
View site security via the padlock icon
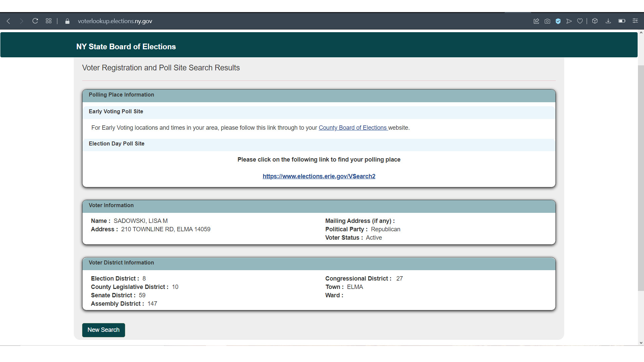click(67, 21)
